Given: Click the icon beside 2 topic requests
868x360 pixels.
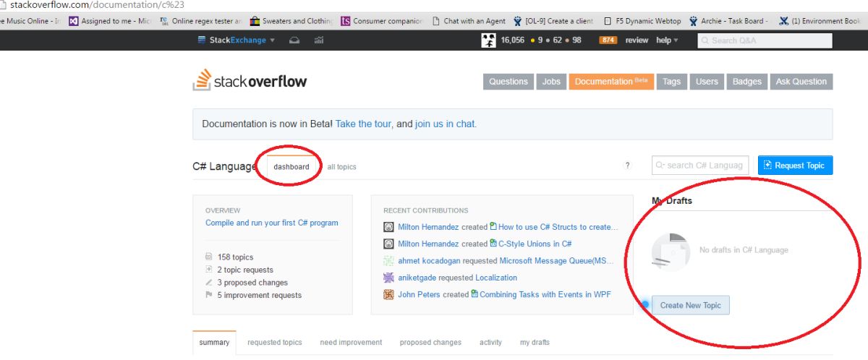Looking at the screenshot, I should (209, 270).
